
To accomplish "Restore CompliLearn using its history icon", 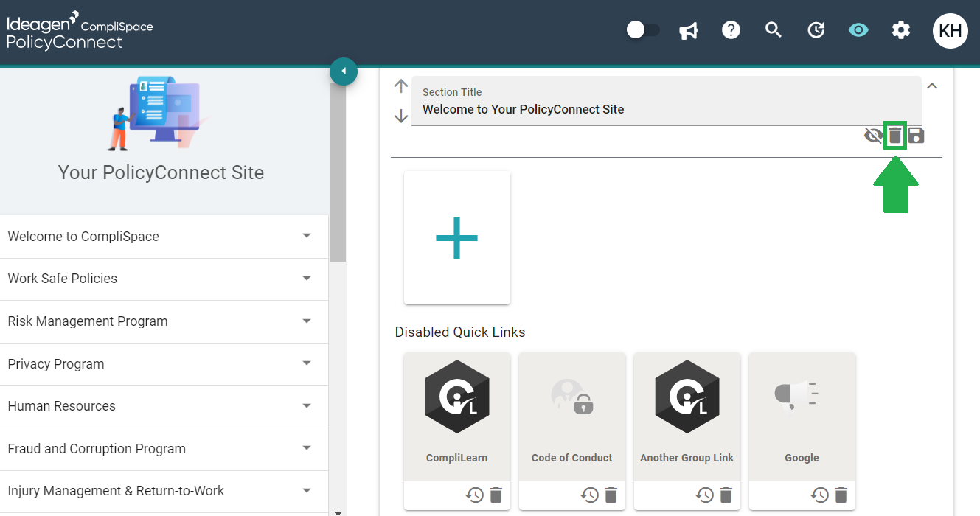I will [x=475, y=495].
